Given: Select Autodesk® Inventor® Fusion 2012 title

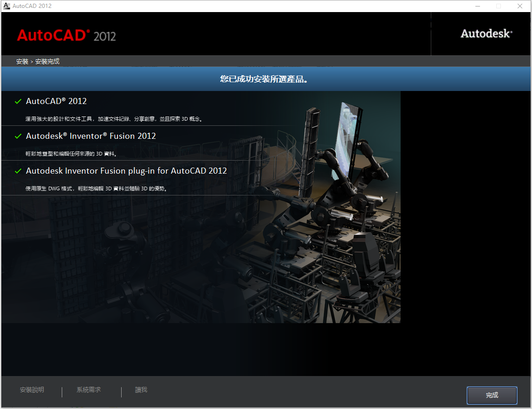Looking at the screenshot, I should pyautogui.click(x=91, y=136).
